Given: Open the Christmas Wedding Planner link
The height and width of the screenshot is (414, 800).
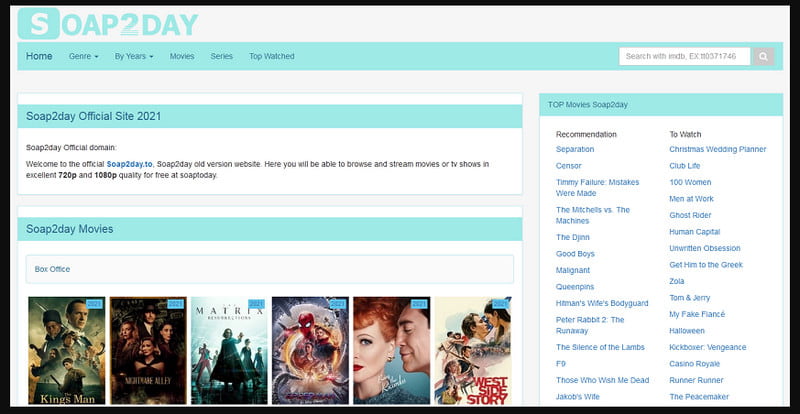Looking at the screenshot, I should click(x=717, y=149).
